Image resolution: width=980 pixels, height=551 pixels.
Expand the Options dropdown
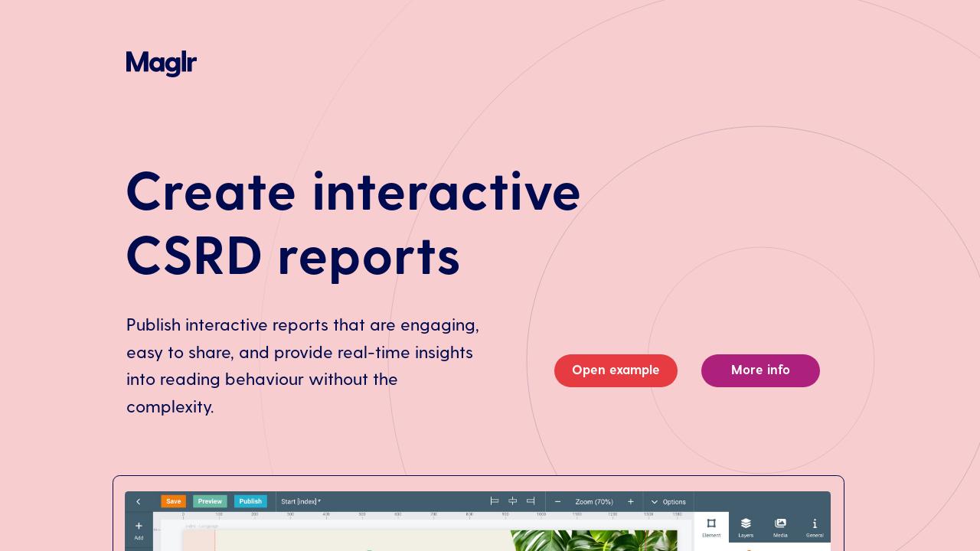(x=668, y=501)
